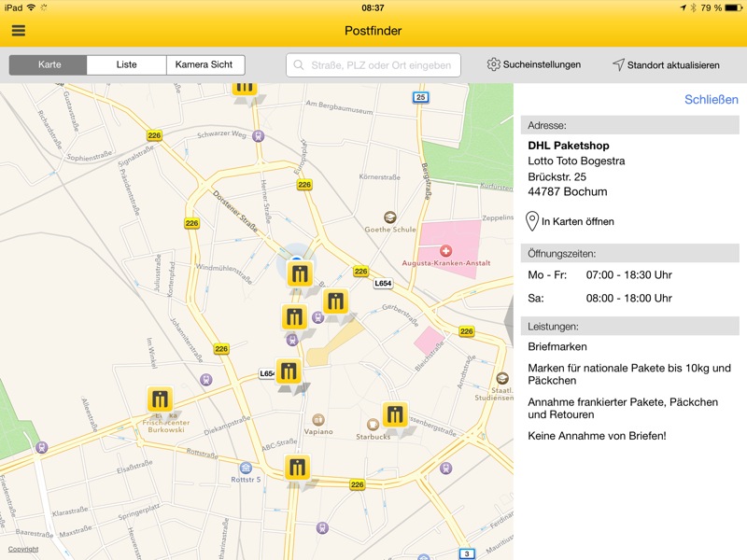Switch to Liste view

point(126,65)
